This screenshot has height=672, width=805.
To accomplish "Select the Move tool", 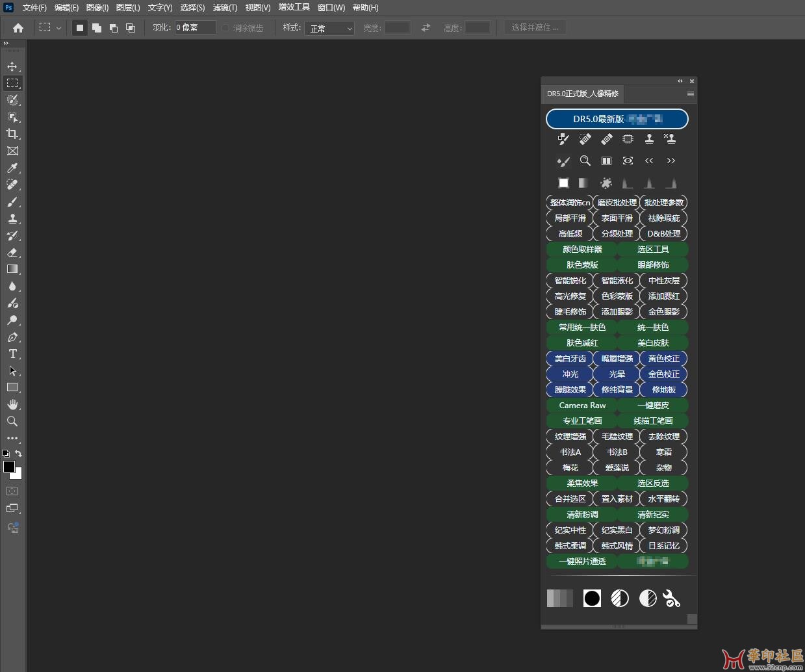I will tap(12, 66).
